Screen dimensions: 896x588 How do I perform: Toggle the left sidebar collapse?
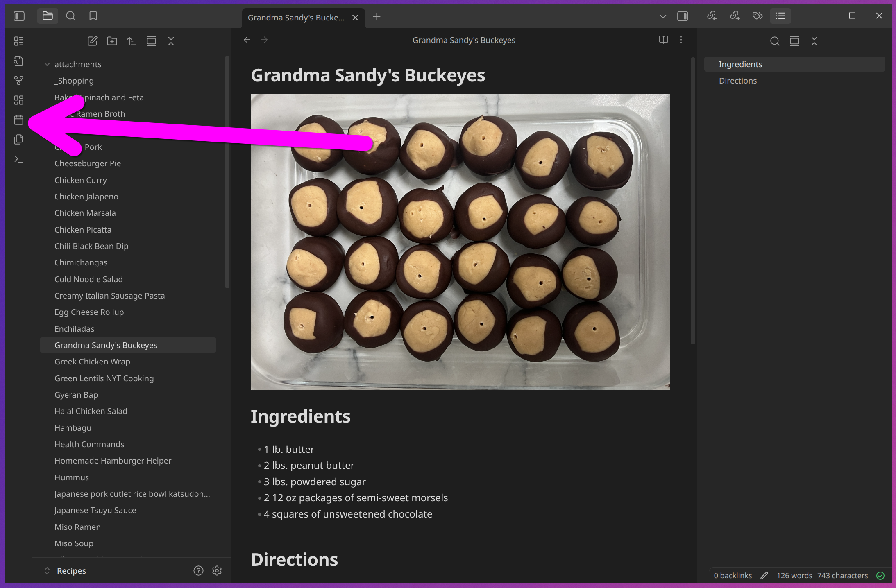[x=19, y=16]
